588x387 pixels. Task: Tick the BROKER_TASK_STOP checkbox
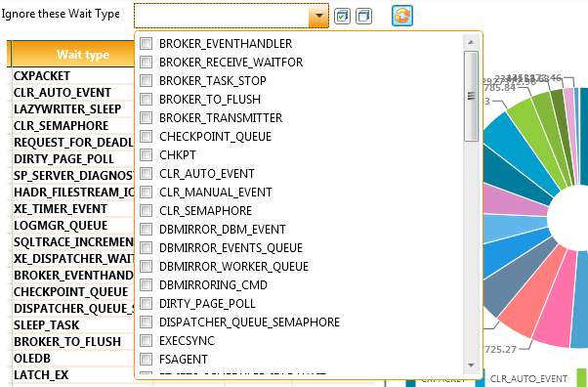pyautogui.click(x=146, y=81)
